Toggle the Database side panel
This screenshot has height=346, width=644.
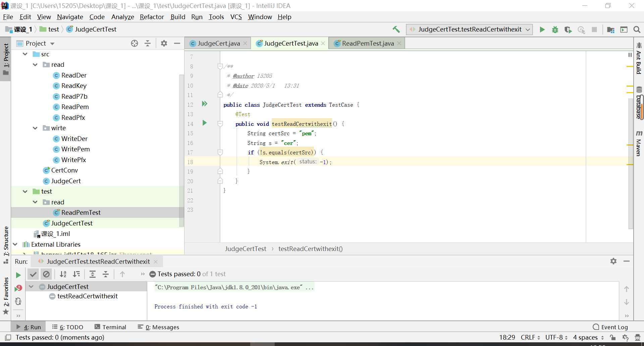pyautogui.click(x=639, y=103)
